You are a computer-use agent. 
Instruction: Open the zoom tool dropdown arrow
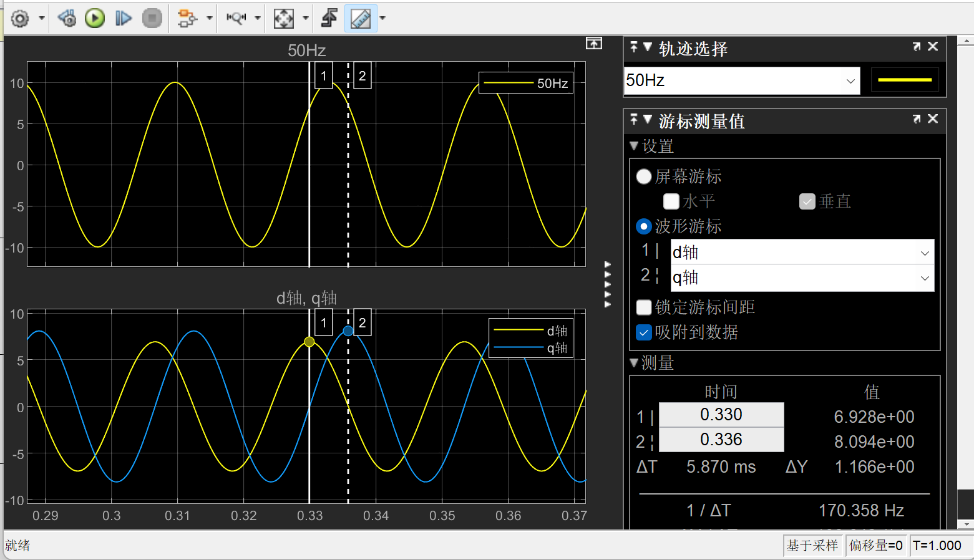(x=257, y=19)
